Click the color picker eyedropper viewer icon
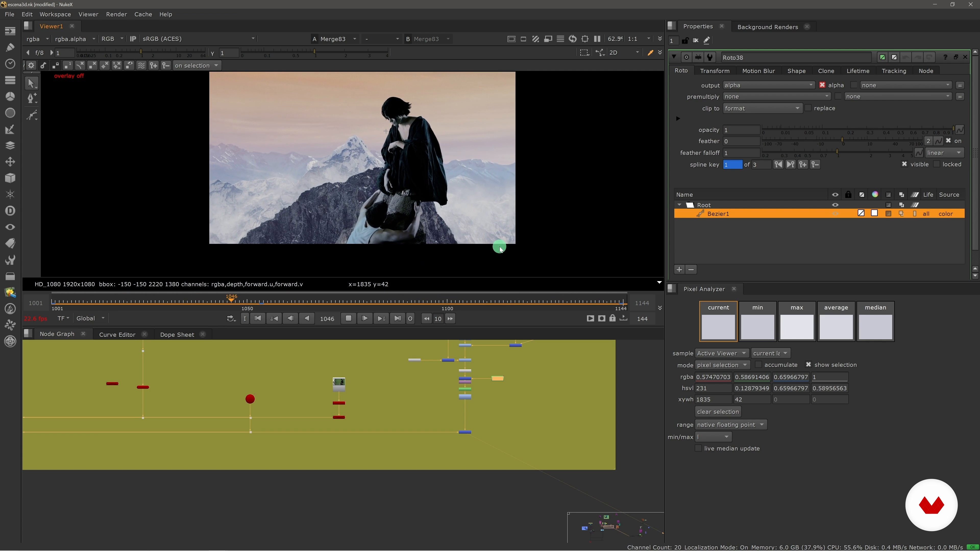 tap(650, 53)
